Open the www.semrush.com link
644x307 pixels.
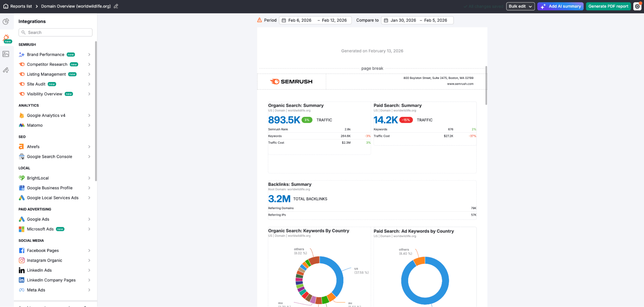[x=460, y=84]
